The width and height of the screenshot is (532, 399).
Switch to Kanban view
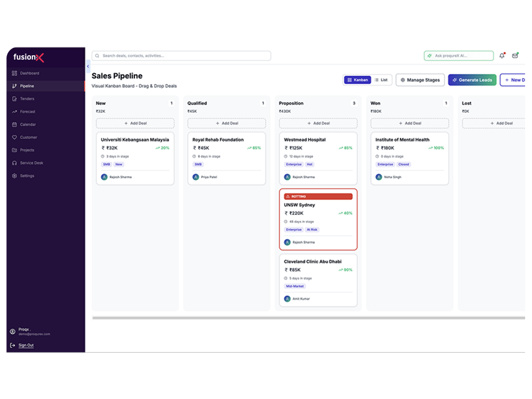click(x=358, y=80)
